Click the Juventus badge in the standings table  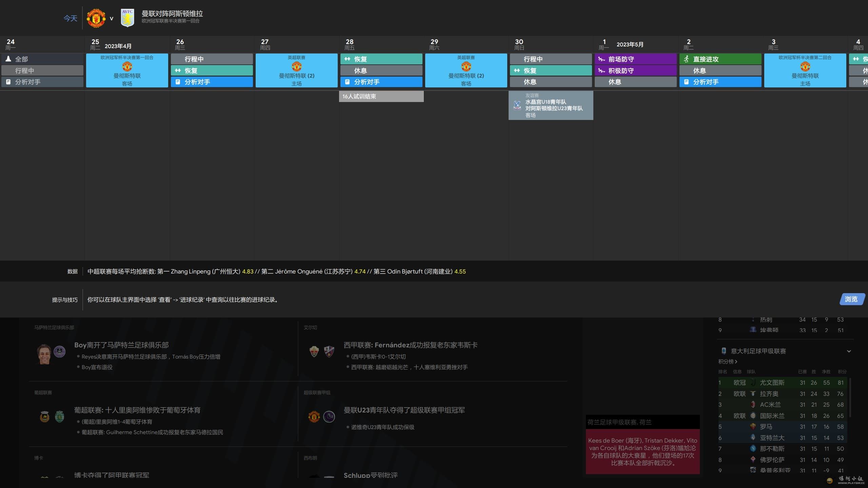[x=753, y=382]
